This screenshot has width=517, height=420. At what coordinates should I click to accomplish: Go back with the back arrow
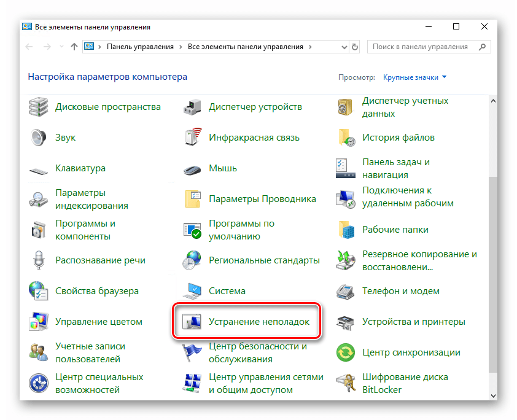point(29,47)
